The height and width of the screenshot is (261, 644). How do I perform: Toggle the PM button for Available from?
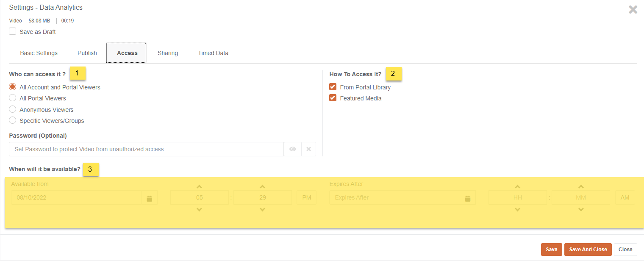click(307, 198)
